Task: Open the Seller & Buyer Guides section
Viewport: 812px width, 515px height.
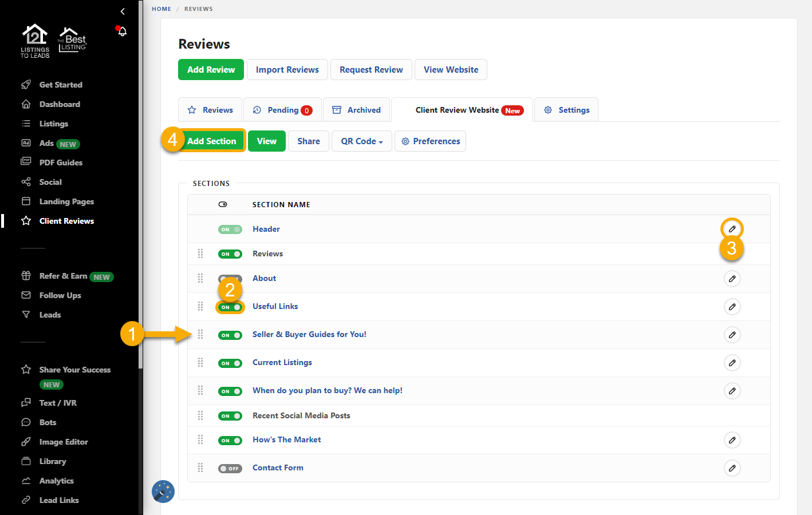Action: click(309, 334)
